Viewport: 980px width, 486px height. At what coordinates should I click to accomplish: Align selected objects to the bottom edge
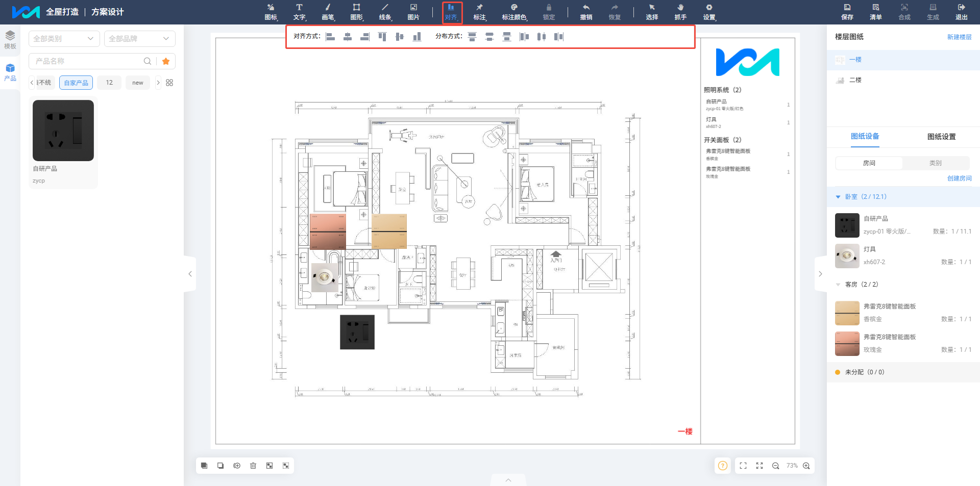(x=417, y=37)
